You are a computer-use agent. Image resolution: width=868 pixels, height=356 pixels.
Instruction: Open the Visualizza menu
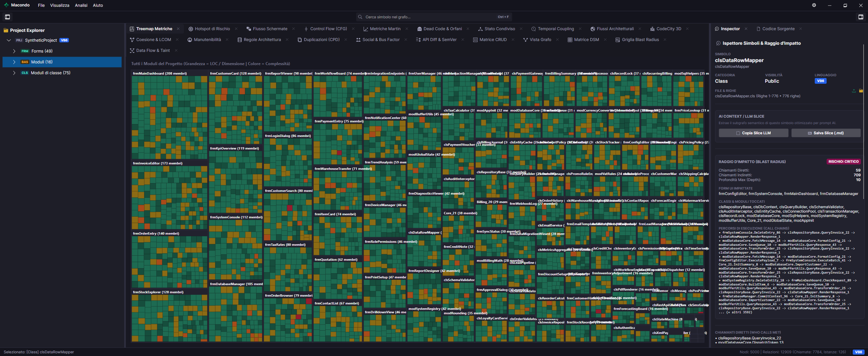[x=60, y=5]
